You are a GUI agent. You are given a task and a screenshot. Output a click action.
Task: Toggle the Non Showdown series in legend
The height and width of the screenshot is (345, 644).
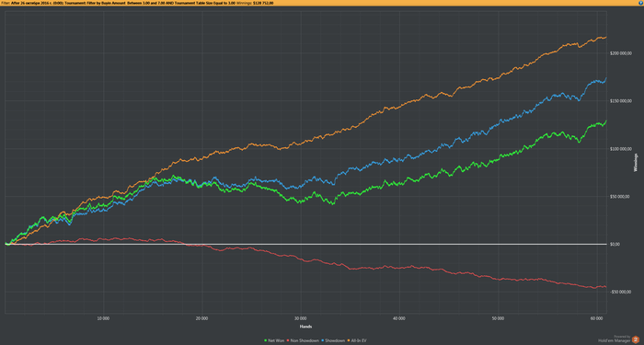pos(303,341)
